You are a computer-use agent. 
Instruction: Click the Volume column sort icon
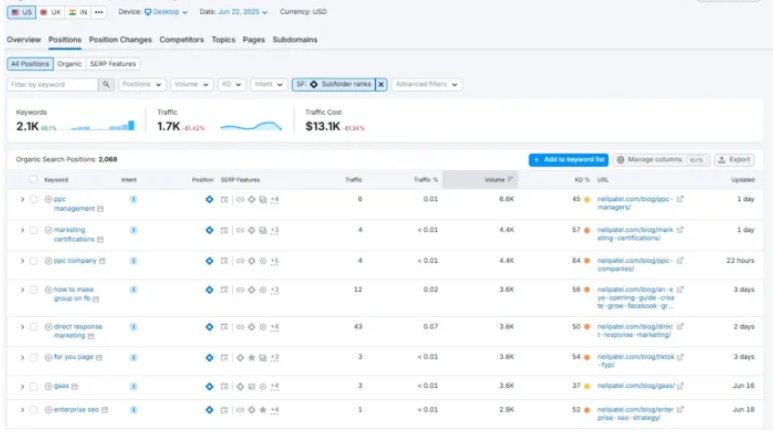[511, 180]
